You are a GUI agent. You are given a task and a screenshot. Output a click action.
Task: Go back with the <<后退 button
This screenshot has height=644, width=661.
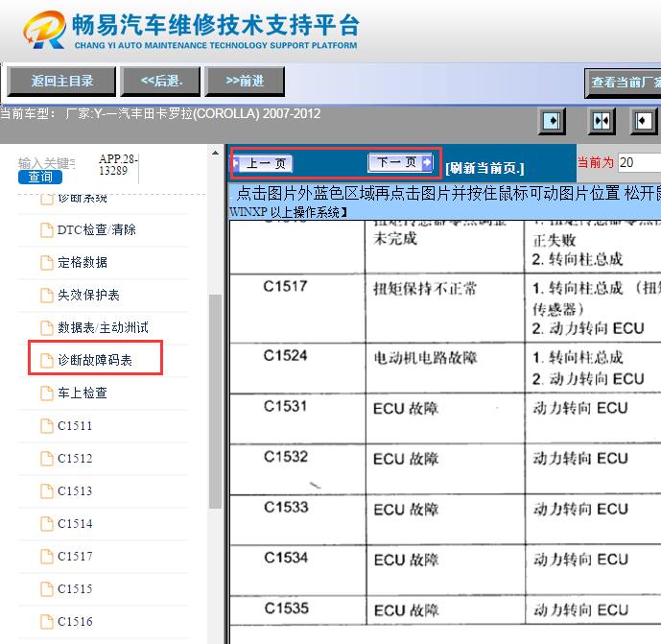160,81
